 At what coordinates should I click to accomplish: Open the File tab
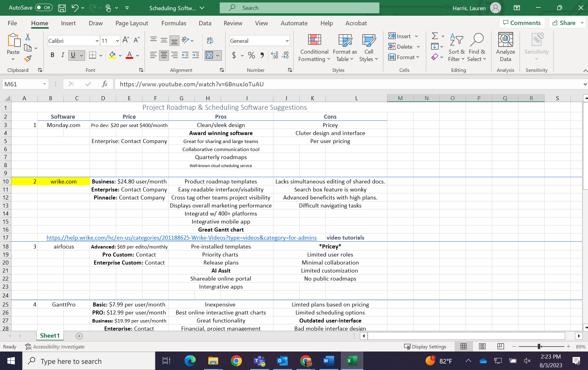(12, 23)
